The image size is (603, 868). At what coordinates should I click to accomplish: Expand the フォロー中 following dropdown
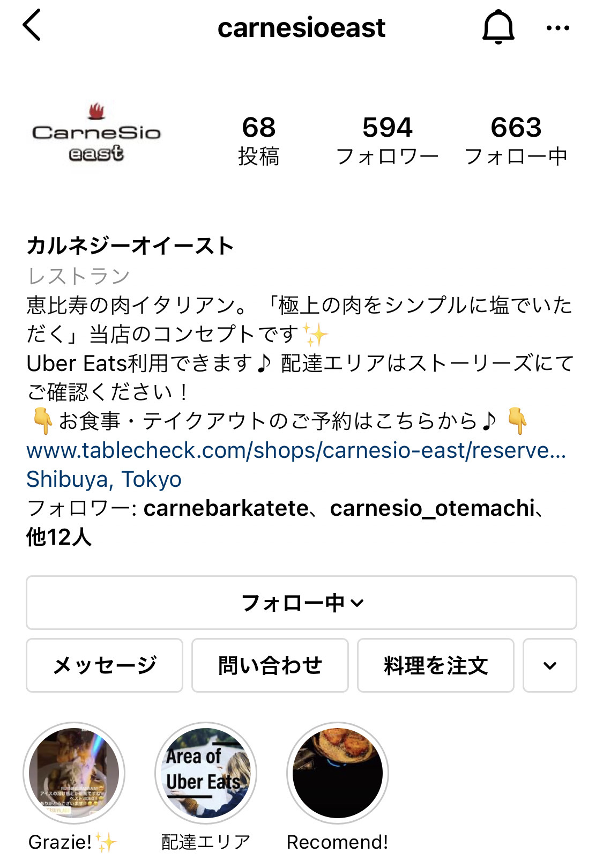(301, 603)
